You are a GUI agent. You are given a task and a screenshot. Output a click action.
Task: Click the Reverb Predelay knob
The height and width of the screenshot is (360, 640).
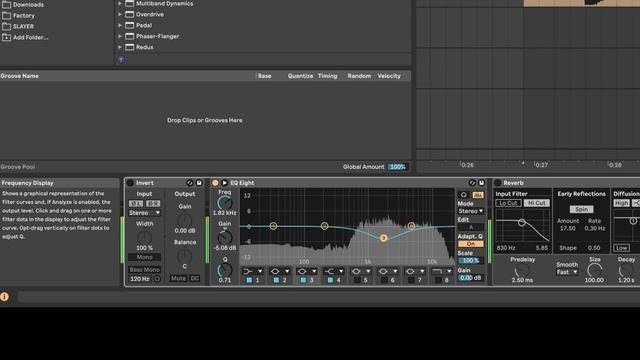pos(522,270)
